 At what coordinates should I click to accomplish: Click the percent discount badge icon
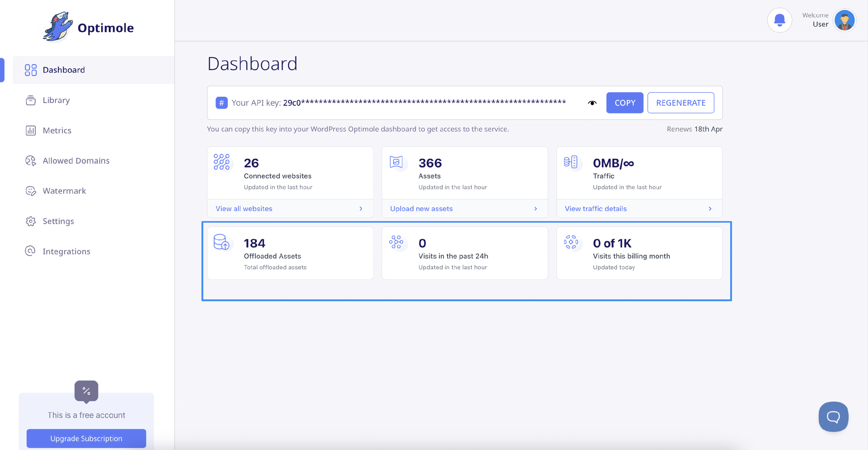[x=86, y=391]
